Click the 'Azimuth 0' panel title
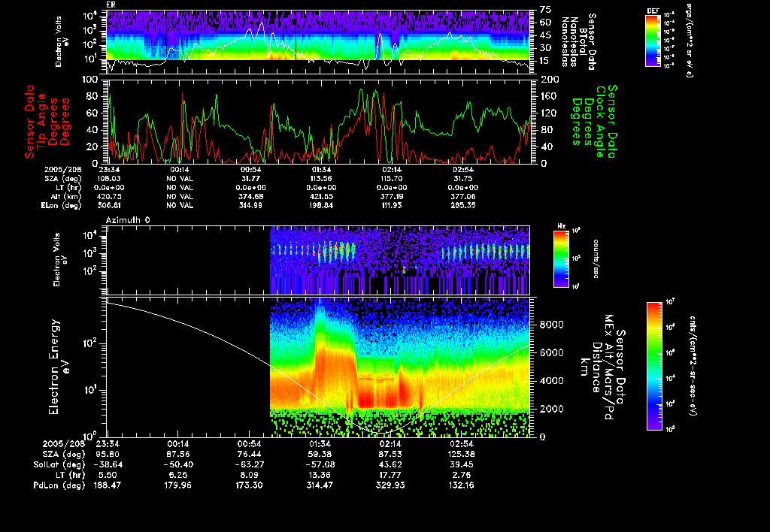Screen dimensions: 770x532 point(128,220)
